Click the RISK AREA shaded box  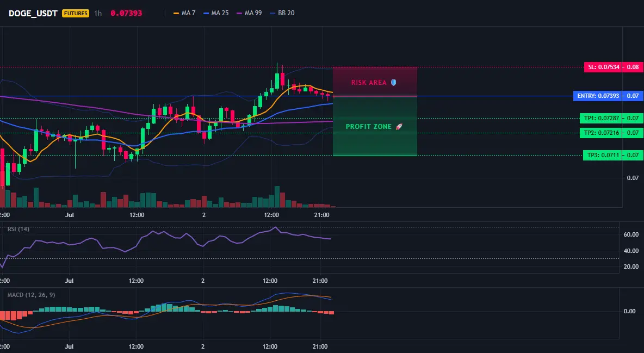(375, 82)
